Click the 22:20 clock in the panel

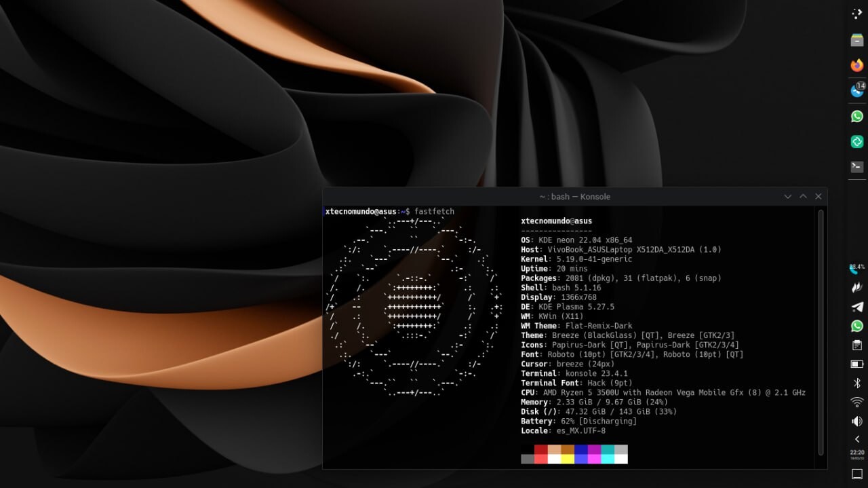[x=857, y=454]
